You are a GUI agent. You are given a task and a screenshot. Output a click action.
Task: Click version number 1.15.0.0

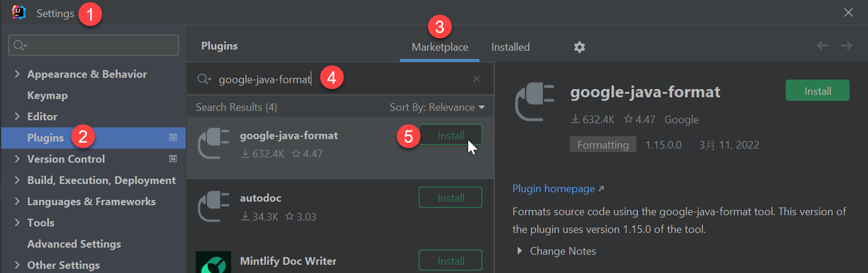[x=663, y=144]
